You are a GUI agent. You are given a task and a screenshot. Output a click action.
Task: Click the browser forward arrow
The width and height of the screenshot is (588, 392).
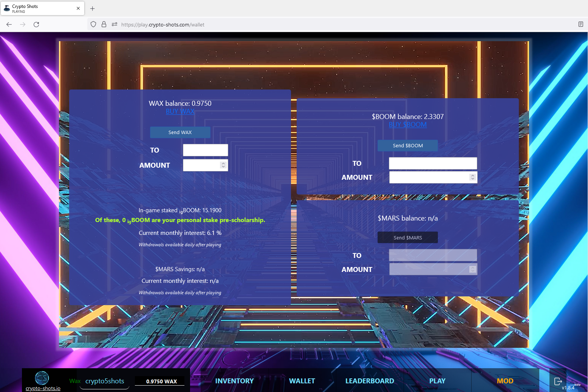pyautogui.click(x=23, y=25)
